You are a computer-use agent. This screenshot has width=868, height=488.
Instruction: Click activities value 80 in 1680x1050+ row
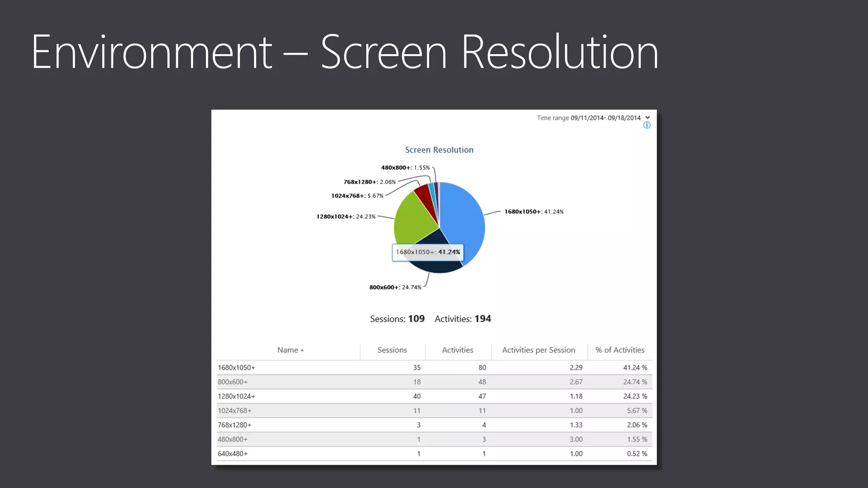[x=482, y=367]
